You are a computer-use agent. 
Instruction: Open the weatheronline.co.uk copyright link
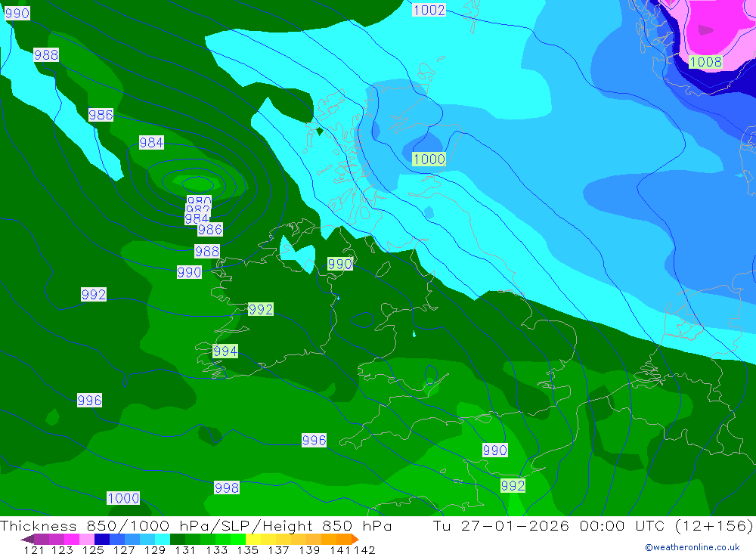(x=692, y=547)
